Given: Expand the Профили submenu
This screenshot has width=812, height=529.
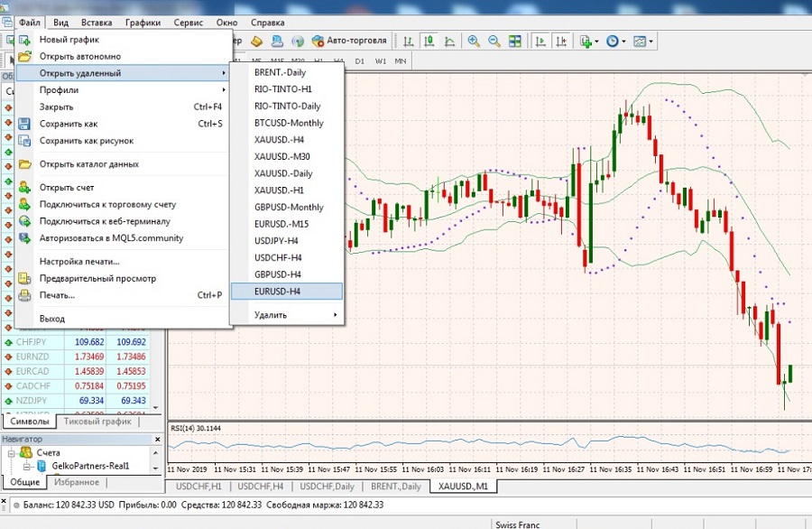Looking at the screenshot, I should click(123, 90).
